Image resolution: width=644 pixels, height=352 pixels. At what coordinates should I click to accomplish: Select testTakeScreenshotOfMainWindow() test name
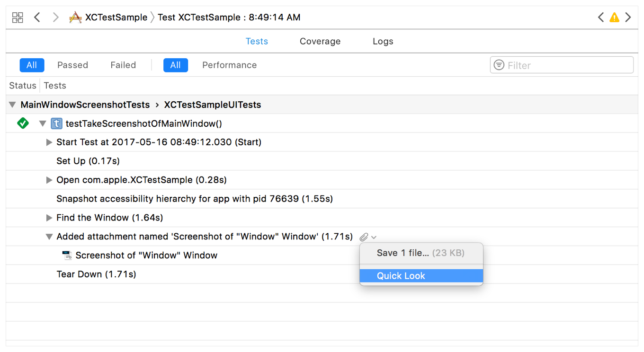[144, 123]
